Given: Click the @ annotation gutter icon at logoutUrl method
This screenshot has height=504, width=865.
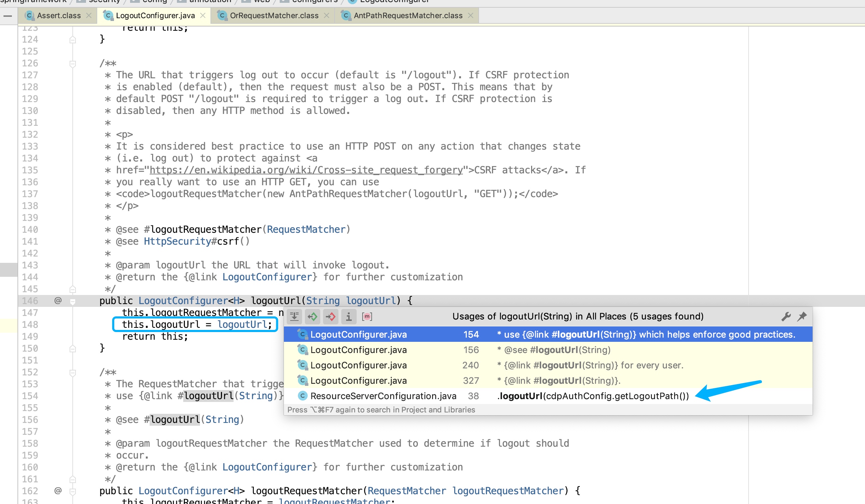Looking at the screenshot, I should pyautogui.click(x=58, y=301).
